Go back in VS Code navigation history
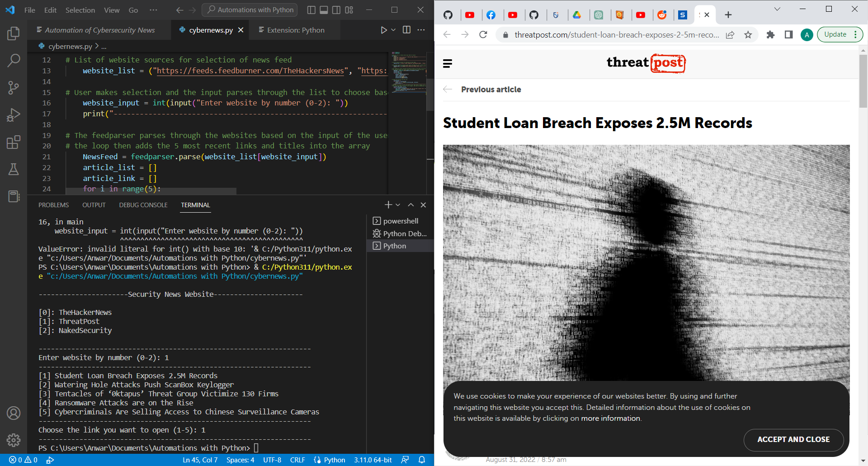 coord(179,10)
